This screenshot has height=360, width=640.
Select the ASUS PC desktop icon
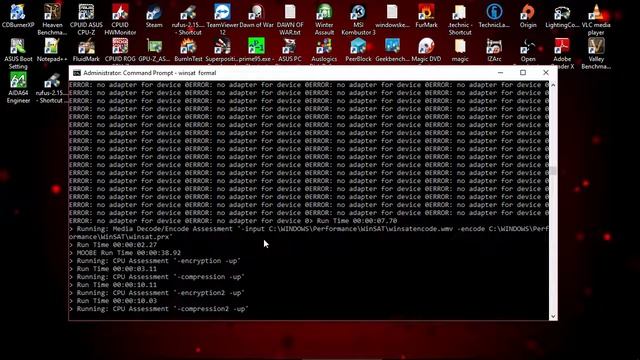pyautogui.click(x=290, y=51)
